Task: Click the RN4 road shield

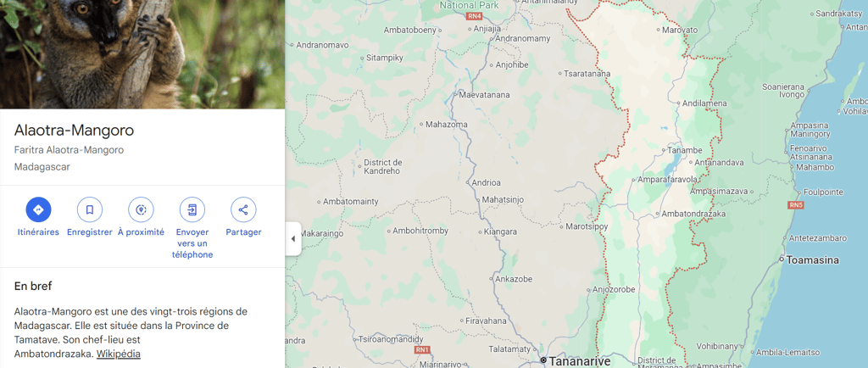Action: point(475,16)
